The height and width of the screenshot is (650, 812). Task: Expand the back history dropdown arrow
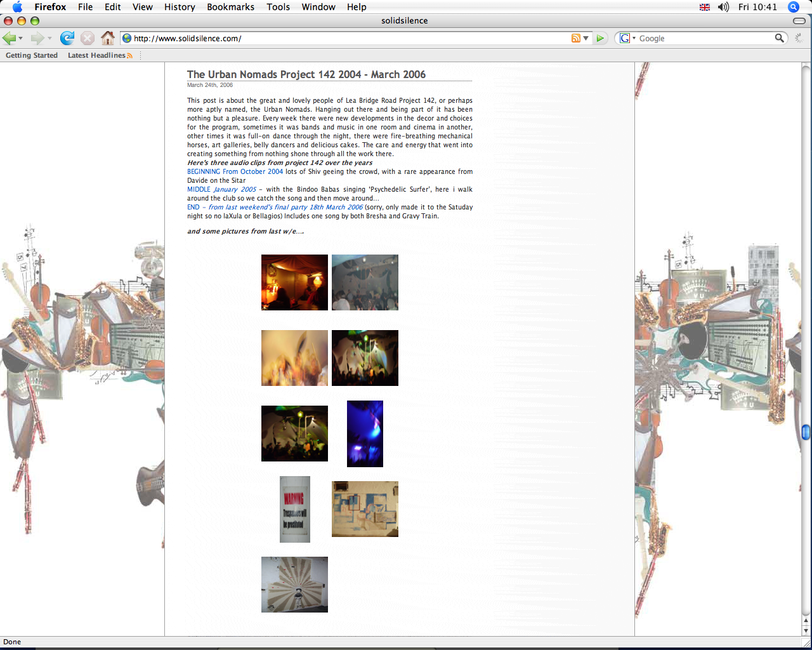[21, 39]
